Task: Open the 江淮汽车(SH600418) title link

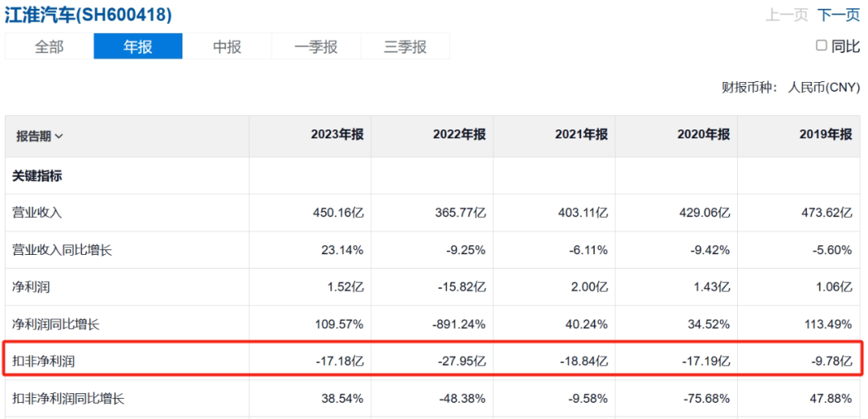Action: coord(88,14)
